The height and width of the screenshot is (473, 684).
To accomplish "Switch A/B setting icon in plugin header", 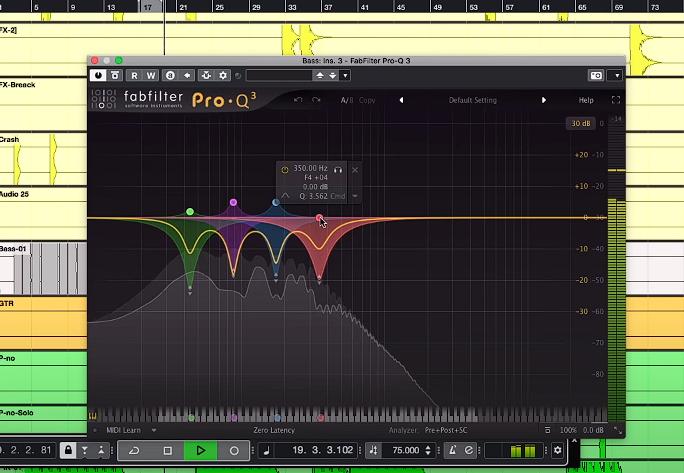I will pyautogui.click(x=170, y=75).
